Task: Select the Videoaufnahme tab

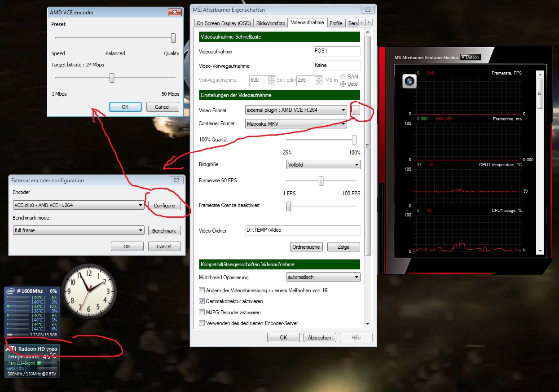Action: coord(307,22)
